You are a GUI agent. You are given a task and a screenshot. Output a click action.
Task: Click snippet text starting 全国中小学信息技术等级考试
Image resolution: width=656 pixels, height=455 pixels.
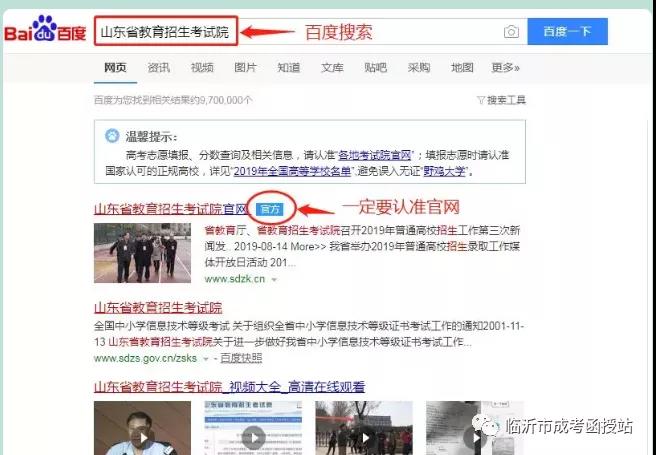tap(309, 334)
